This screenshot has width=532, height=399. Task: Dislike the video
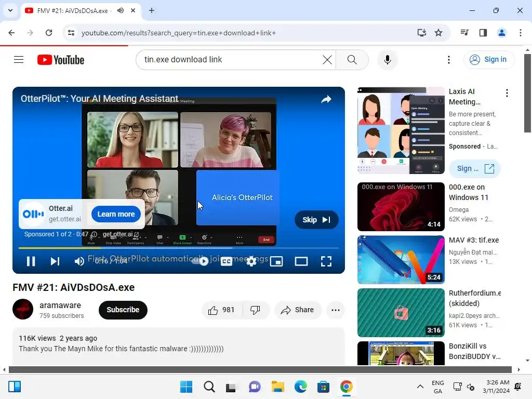[255, 310]
